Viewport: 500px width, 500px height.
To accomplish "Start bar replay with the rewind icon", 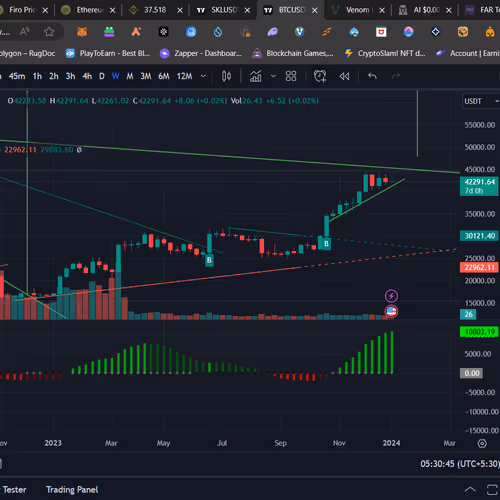I will pos(344,76).
